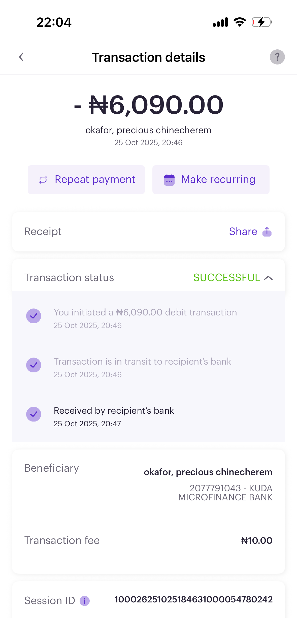Tap checkmark beside in-transit step
Image resolution: width=297 pixels, height=644 pixels.
[34, 365]
